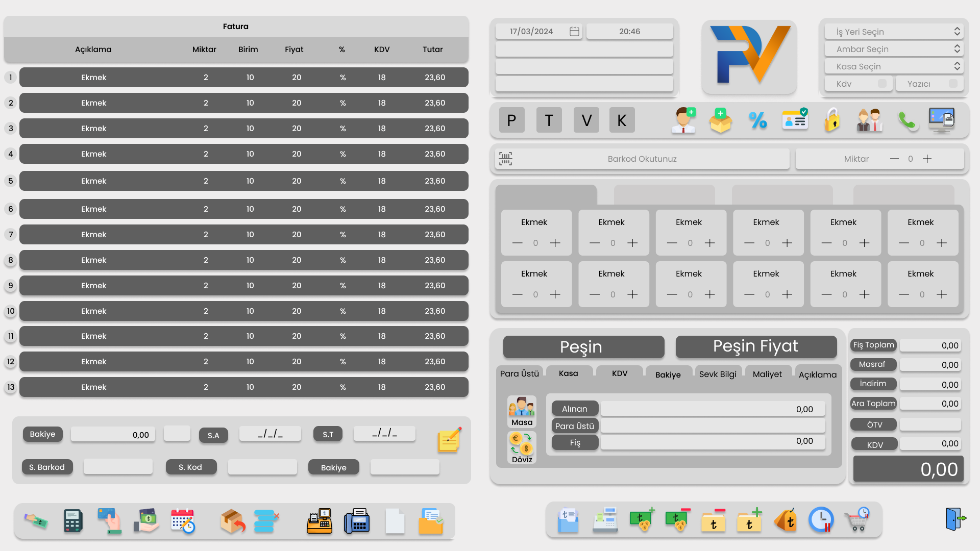Click the padlock icon in toolbar

pyautogui.click(x=832, y=120)
